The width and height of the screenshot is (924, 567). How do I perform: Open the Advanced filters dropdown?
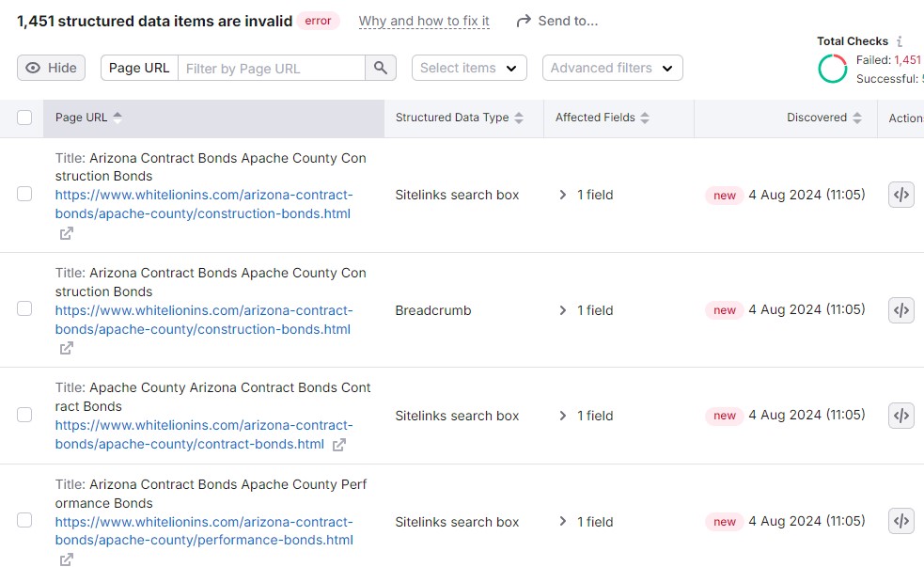coord(612,67)
